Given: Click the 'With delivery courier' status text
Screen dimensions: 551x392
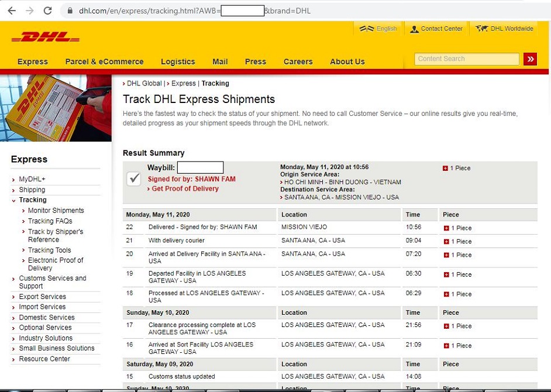Looking at the screenshot, I should click(177, 240).
